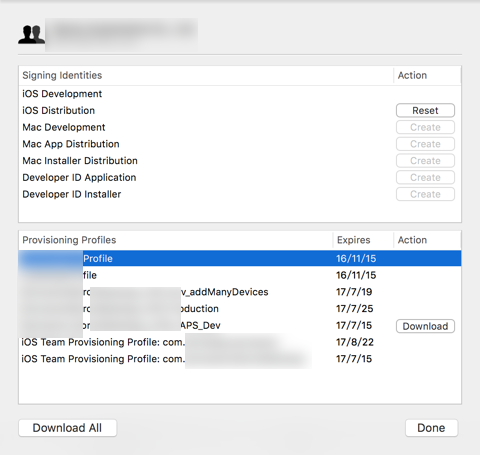The image size is (480, 455).
Task: Create a Mac Development signing identity
Action: pos(425,127)
